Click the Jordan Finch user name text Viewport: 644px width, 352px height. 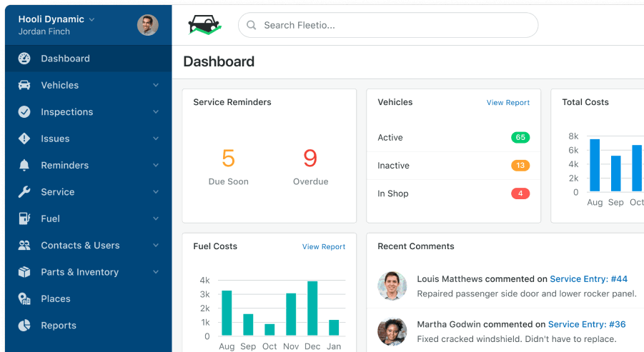pos(44,31)
